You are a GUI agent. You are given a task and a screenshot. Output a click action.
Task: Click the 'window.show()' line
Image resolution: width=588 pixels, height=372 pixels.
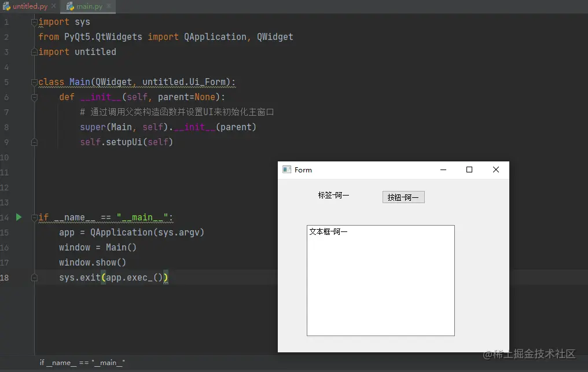click(92, 262)
